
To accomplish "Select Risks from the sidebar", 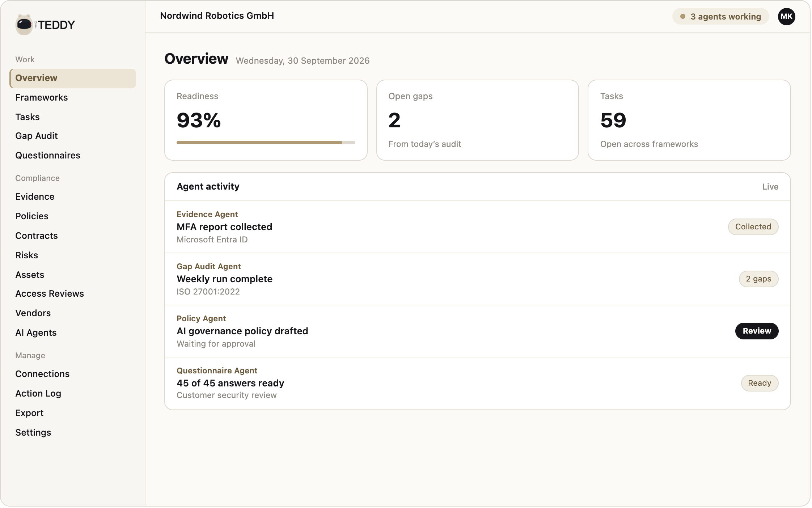I will tap(26, 255).
